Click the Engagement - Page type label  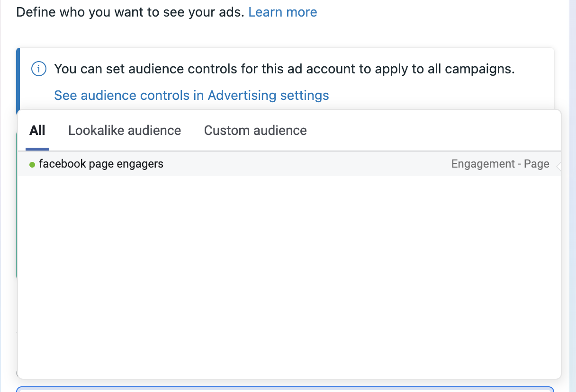[500, 164]
